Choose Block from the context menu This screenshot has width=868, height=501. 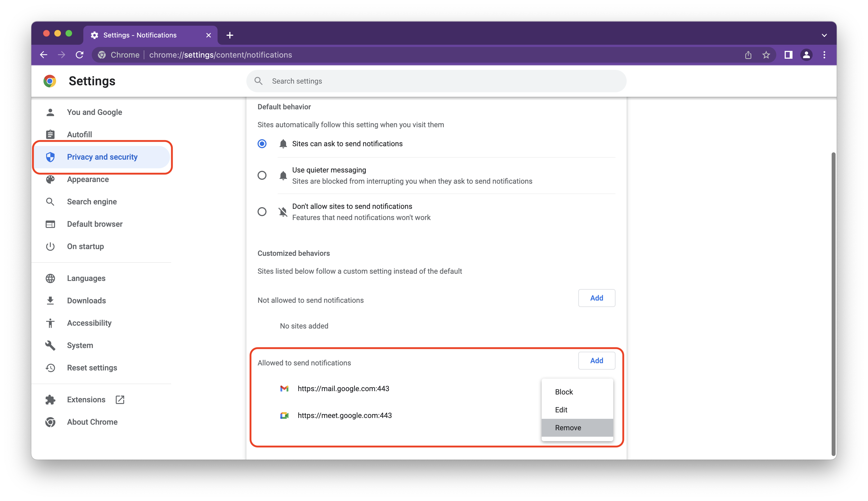(x=577, y=392)
